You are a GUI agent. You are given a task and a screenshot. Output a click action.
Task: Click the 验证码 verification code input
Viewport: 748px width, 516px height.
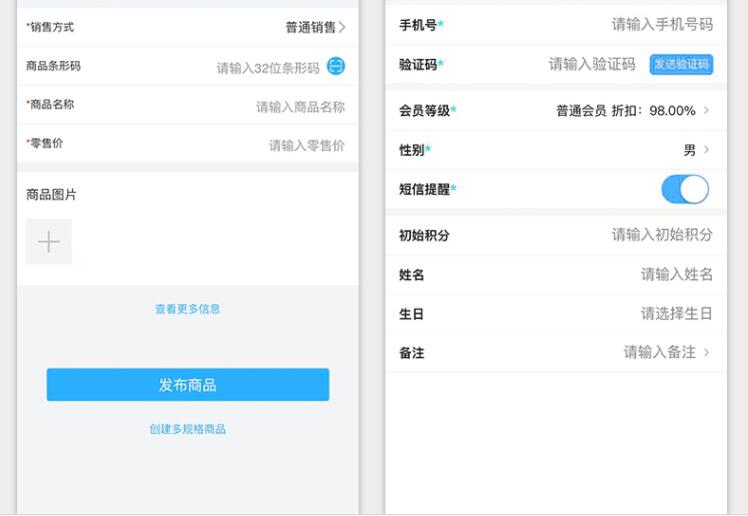(591, 64)
